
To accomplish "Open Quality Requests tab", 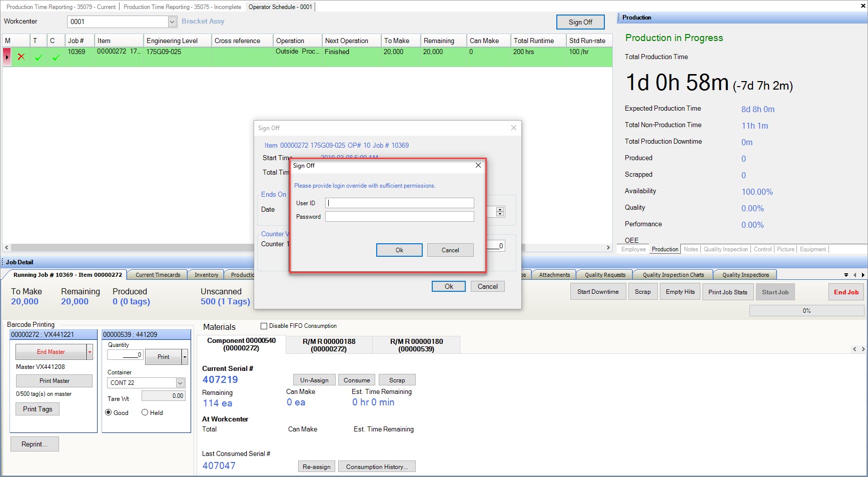I will [x=605, y=275].
